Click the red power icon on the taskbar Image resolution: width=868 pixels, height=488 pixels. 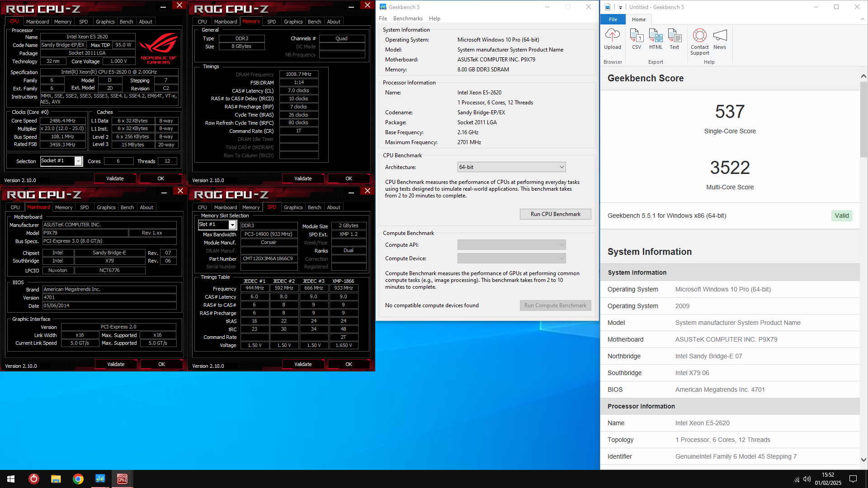pyautogui.click(x=34, y=479)
